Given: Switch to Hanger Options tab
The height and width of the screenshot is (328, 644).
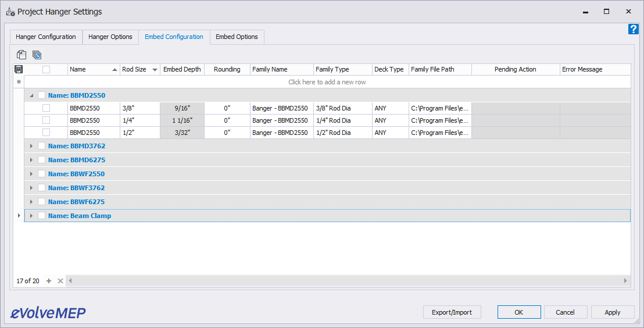Looking at the screenshot, I should pyautogui.click(x=110, y=37).
